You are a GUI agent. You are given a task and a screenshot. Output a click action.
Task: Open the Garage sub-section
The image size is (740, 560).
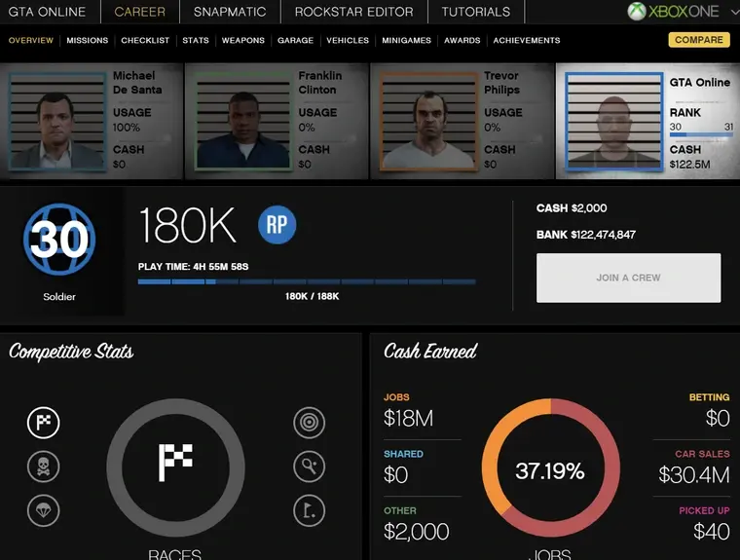point(295,41)
